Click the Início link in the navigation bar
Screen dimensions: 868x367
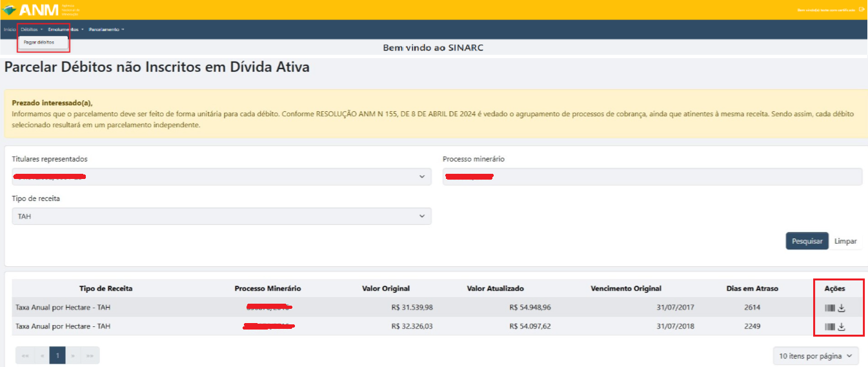(10, 29)
